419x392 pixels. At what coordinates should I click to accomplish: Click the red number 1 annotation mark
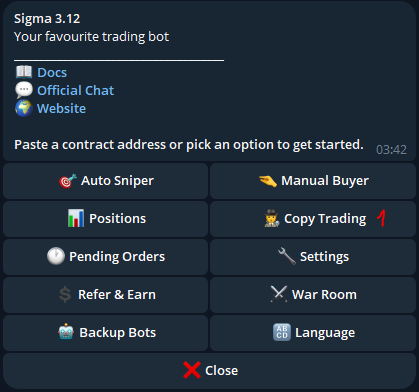click(x=381, y=218)
